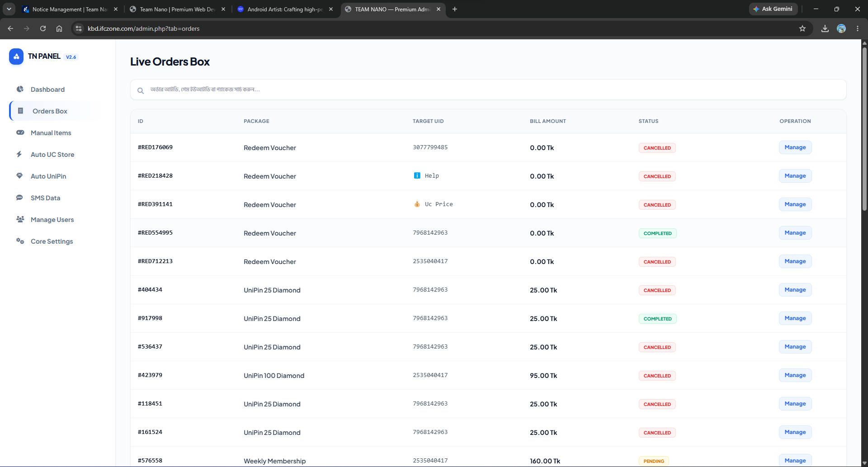View site information icon in address bar
The height and width of the screenshot is (467, 868).
coord(79,28)
